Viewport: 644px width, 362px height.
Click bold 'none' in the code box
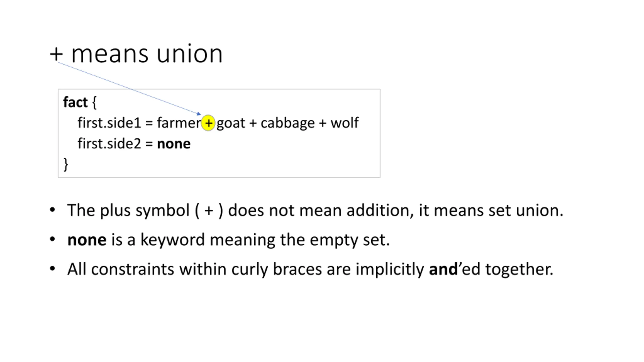(174, 144)
